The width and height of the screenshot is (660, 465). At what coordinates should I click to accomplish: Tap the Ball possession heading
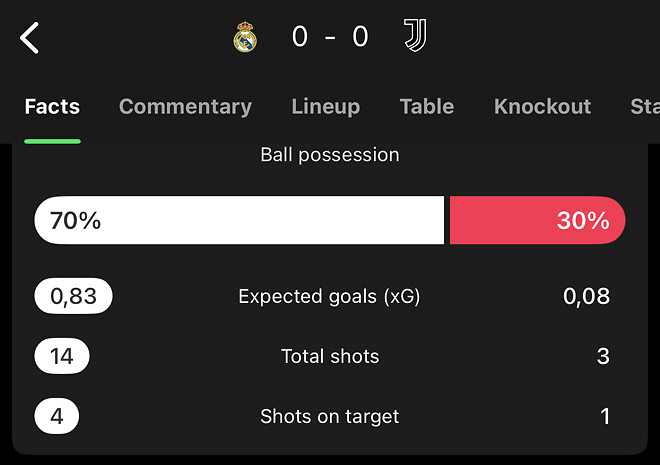pos(330,155)
